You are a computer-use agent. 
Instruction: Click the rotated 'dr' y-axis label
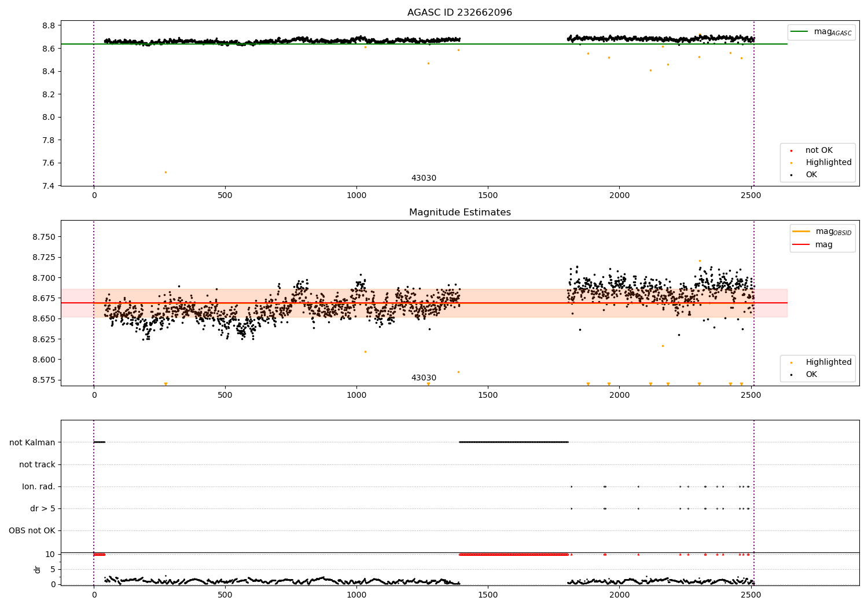tap(38, 570)
